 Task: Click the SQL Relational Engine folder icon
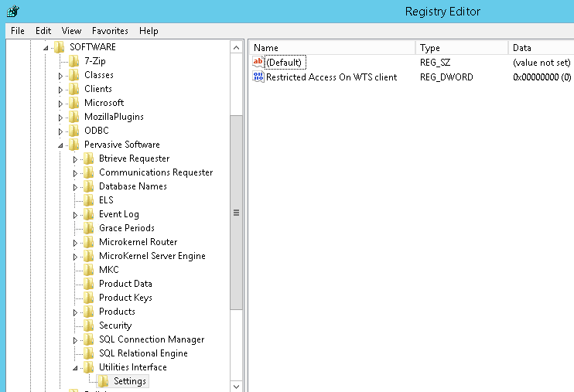pos(88,353)
